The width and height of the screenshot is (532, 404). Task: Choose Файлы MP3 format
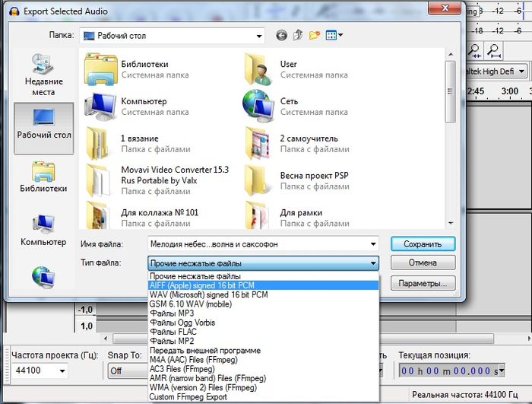pos(263,313)
